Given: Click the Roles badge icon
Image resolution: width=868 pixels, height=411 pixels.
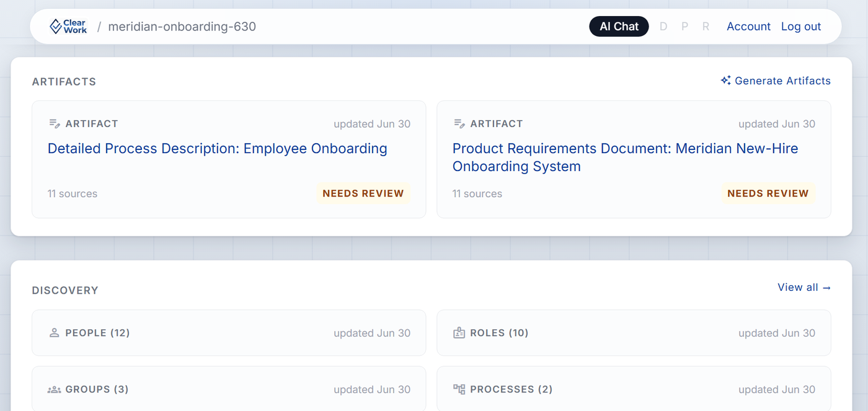Looking at the screenshot, I should coord(459,333).
